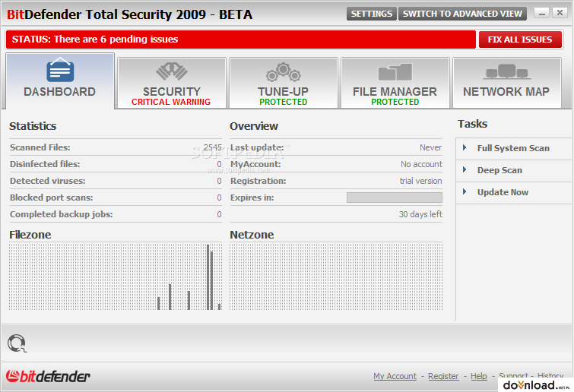Click the Scanned Files value 2545

pyautogui.click(x=213, y=147)
